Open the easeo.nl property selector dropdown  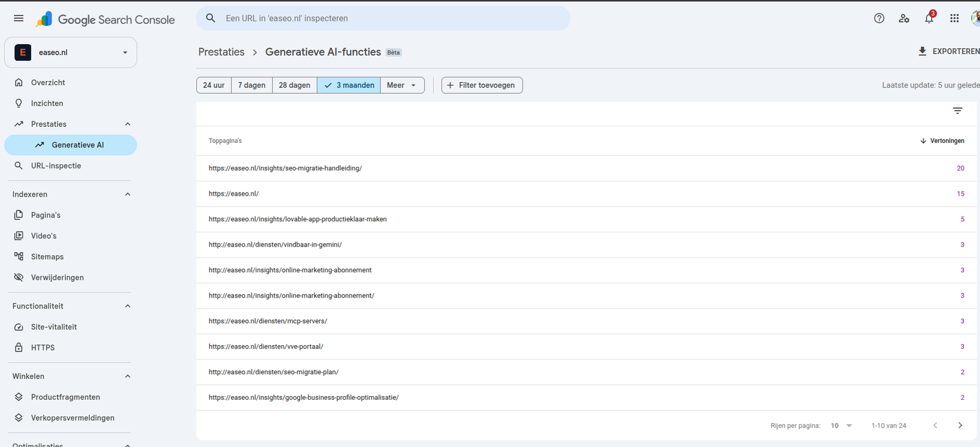click(x=70, y=52)
